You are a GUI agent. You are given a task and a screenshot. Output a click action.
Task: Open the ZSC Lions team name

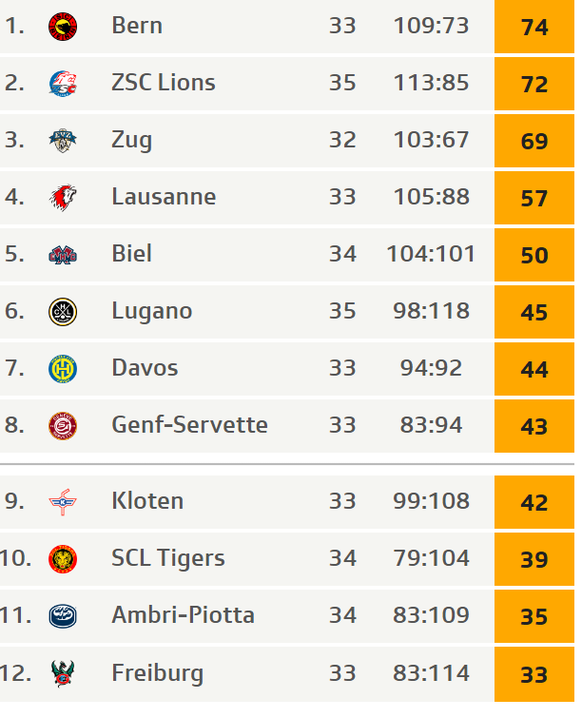[163, 83]
